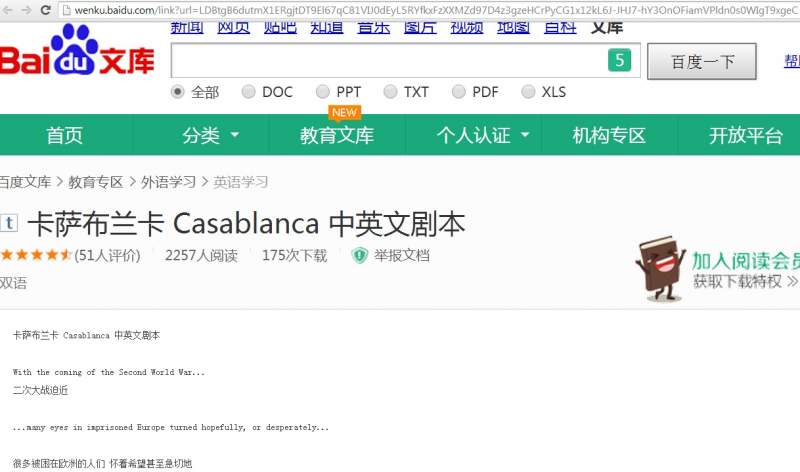Open the 新闻 link

pyautogui.click(x=187, y=28)
